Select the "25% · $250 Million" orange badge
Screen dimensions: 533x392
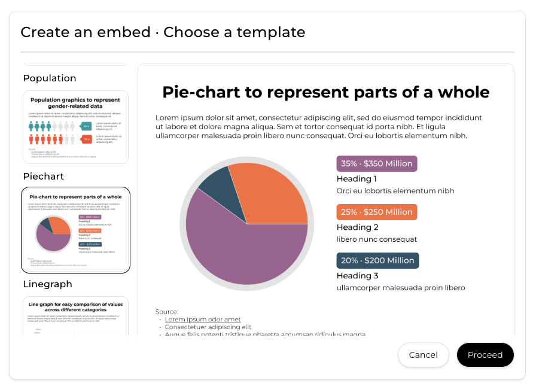coord(377,212)
